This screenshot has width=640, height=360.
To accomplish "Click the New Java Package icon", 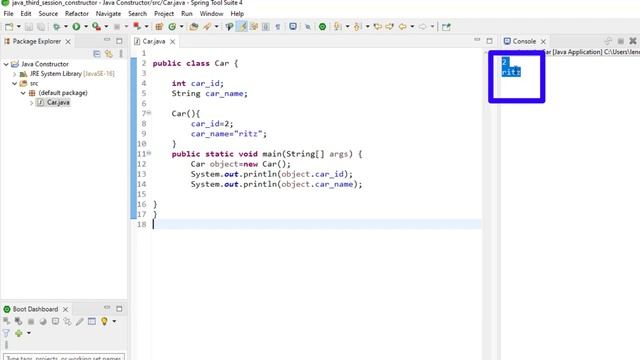I will 159,27.
